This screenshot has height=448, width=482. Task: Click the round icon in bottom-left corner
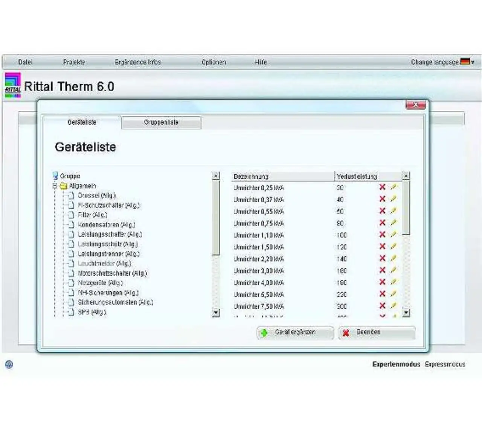[x=9, y=364]
